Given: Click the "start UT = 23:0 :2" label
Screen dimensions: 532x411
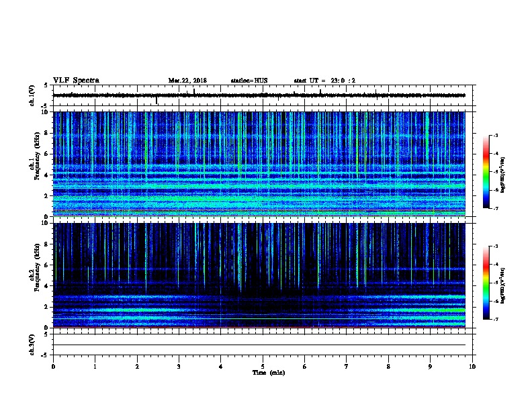Looking at the screenshot, I should [324, 81].
